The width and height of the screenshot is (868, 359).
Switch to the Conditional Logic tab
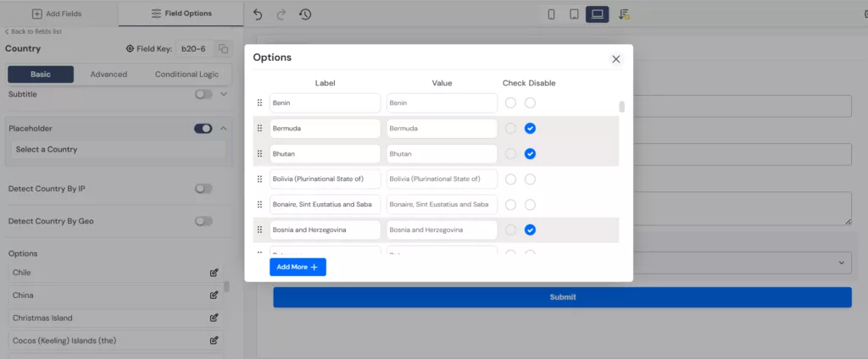click(x=186, y=75)
